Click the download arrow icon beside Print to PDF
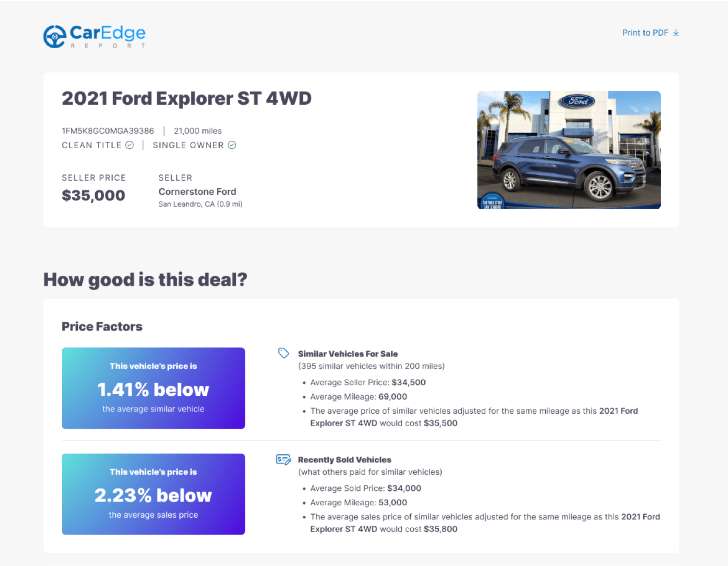Image resolution: width=728 pixels, height=566 pixels. (x=676, y=33)
